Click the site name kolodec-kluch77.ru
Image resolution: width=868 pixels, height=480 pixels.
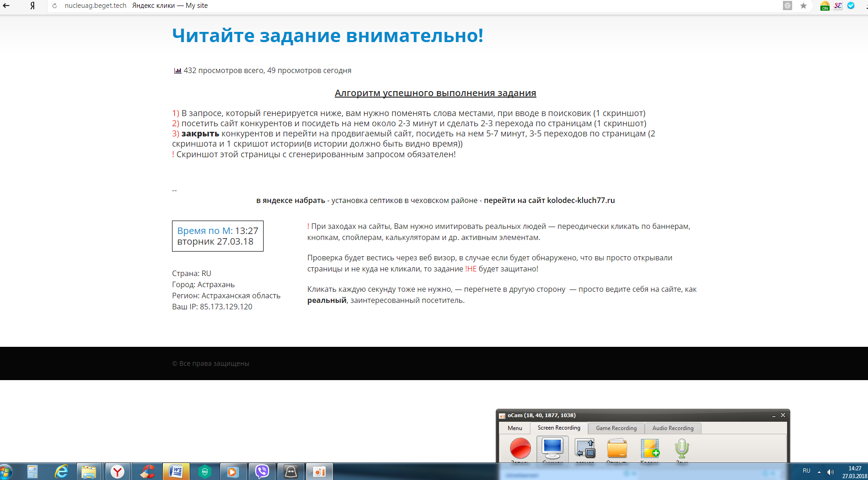(x=581, y=200)
